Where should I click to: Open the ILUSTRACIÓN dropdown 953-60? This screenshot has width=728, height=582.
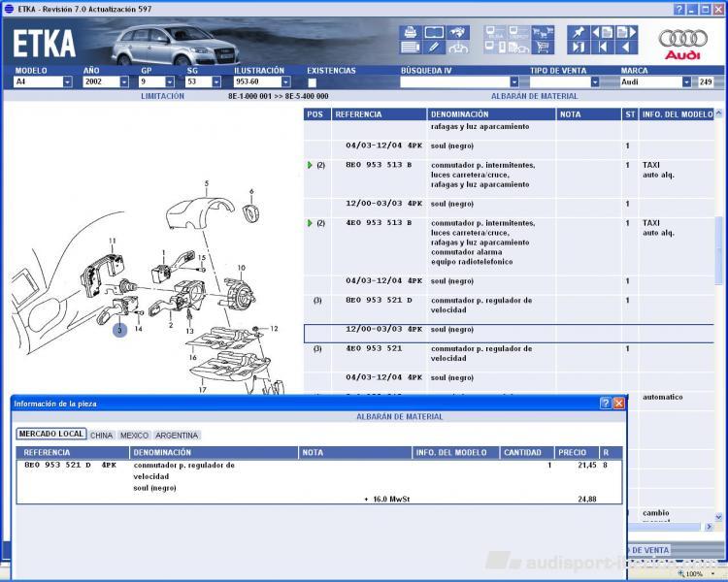286,82
